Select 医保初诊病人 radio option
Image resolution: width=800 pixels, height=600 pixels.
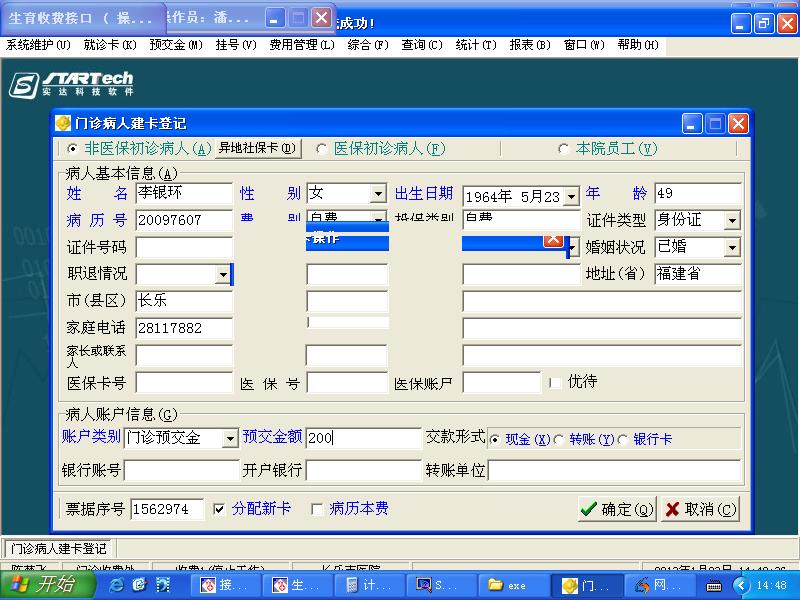[321, 149]
